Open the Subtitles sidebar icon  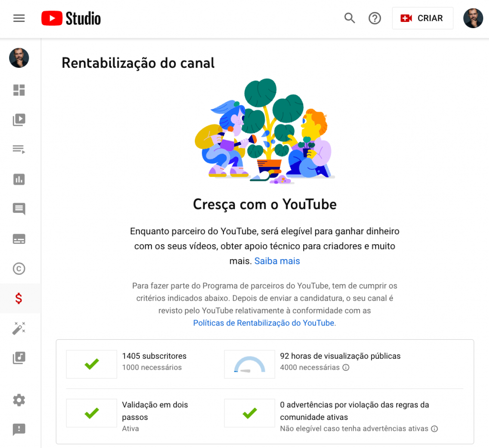[19, 239]
